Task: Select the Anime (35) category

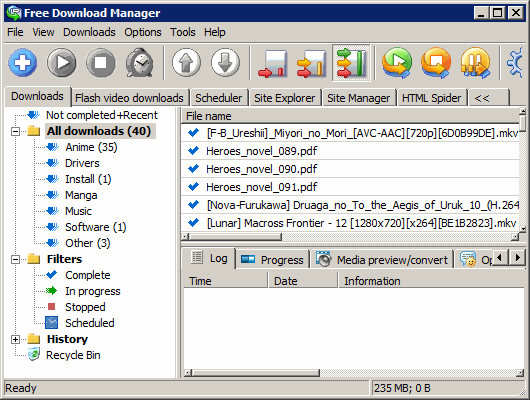Action: coord(91,147)
